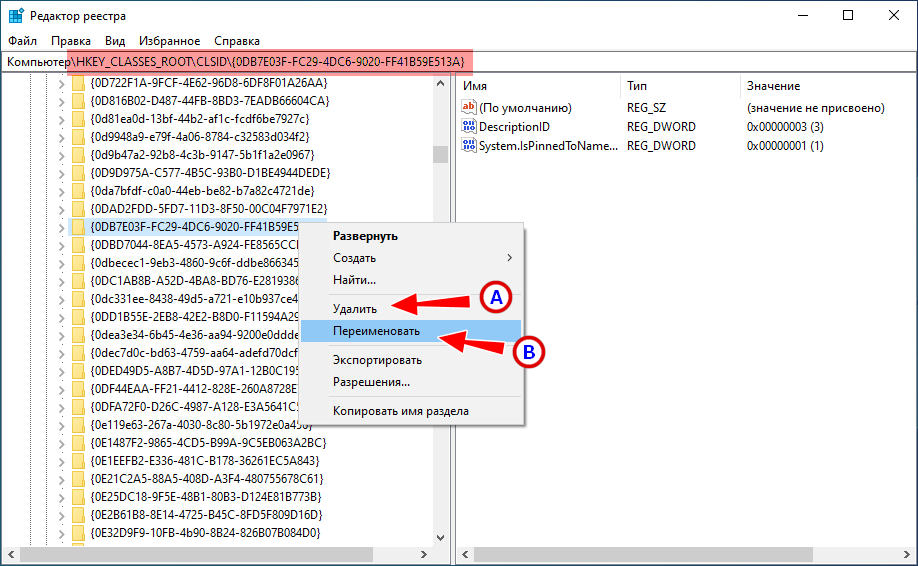The image size is (918, 566).
Task: Click Экспортировать in the context menu
Action: (377, 360)
